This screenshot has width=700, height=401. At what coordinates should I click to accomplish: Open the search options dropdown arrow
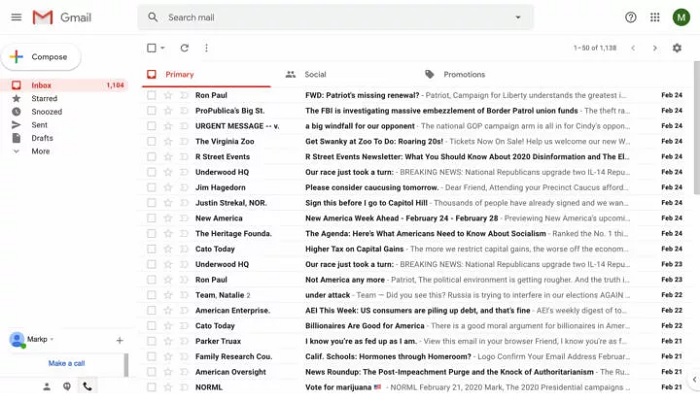click(x=517, y=17)
